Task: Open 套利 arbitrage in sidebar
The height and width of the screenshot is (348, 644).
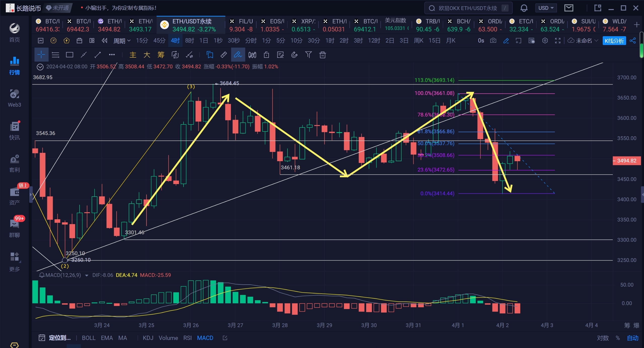Action: click(14, 163)
